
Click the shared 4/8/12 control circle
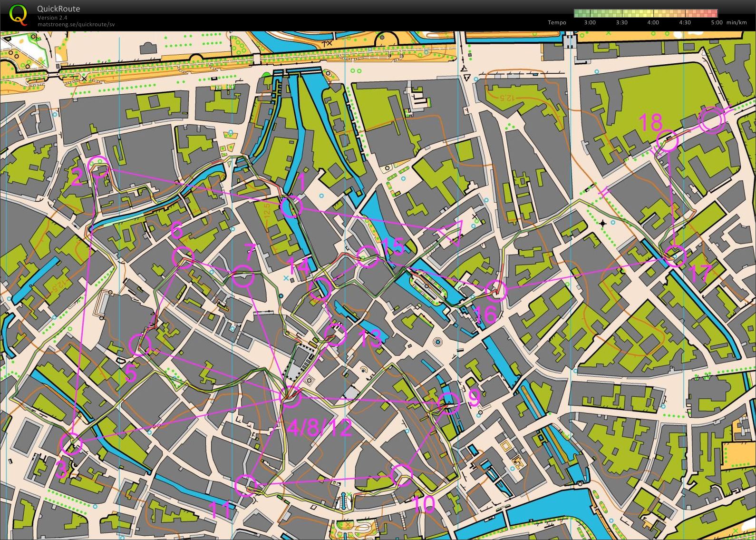(x=290, y=397)
